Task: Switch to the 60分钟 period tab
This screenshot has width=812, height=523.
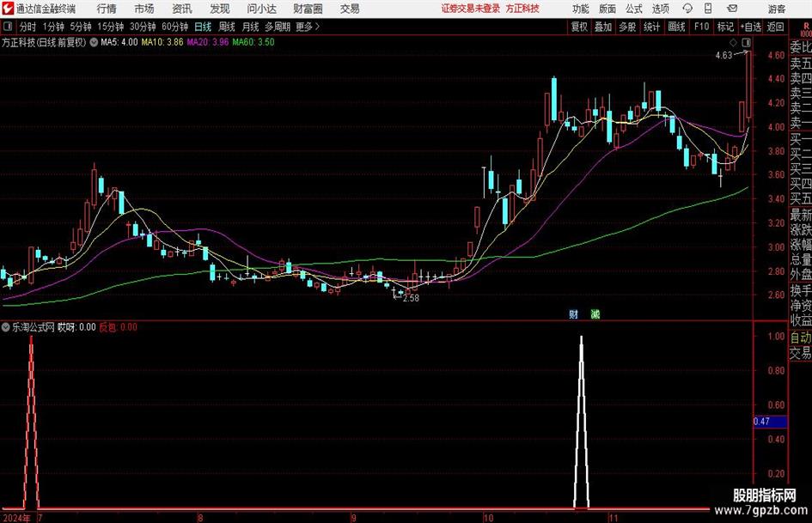Action: [x=174, y=27]
